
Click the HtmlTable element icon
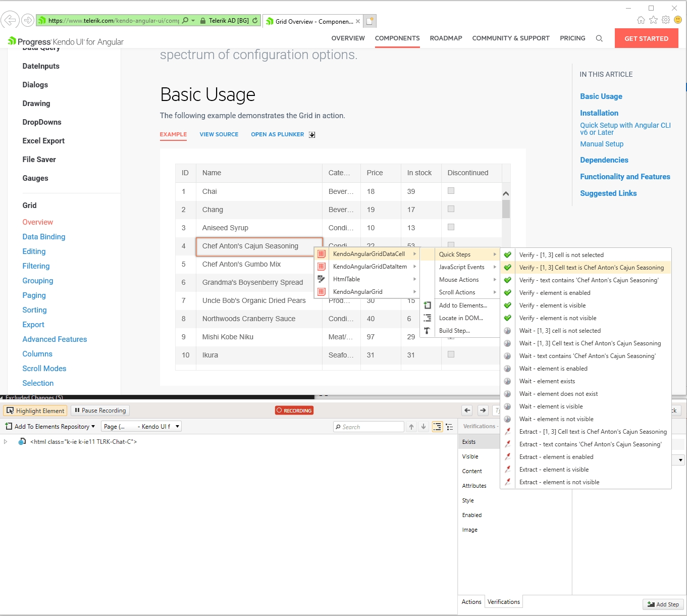(322, 279)
